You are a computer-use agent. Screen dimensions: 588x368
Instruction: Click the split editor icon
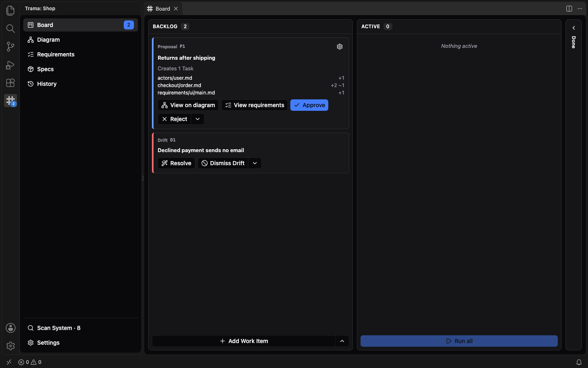569,9
